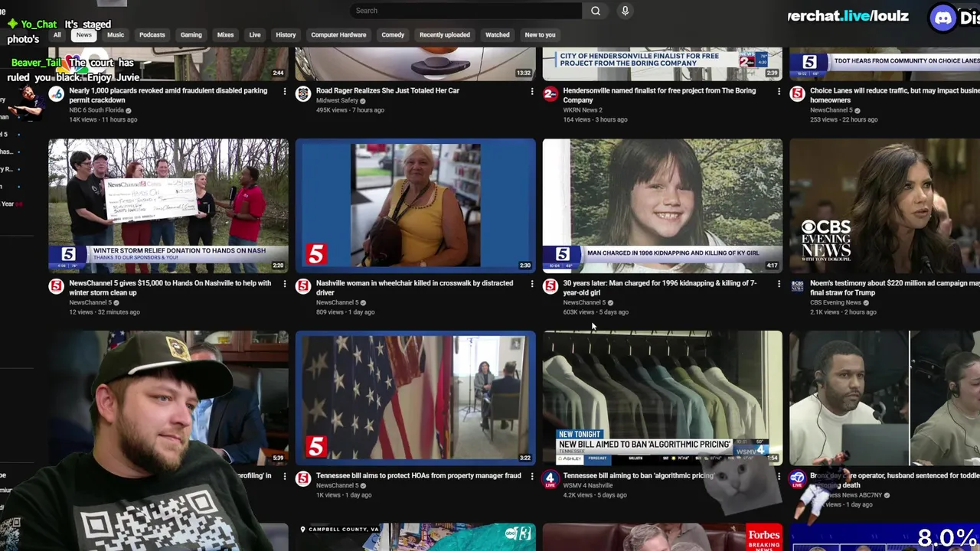Open title Choice Lanes will reduce traffic

[895, 95]
